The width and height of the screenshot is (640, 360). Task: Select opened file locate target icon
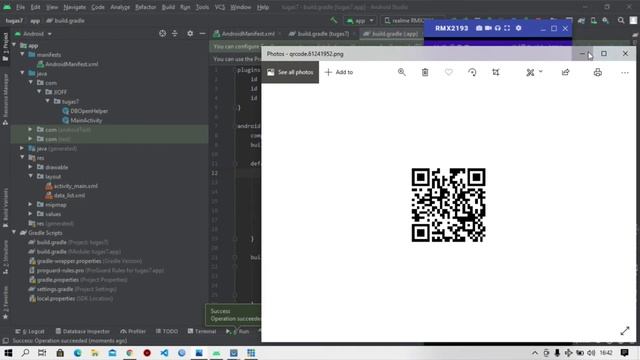162,33
